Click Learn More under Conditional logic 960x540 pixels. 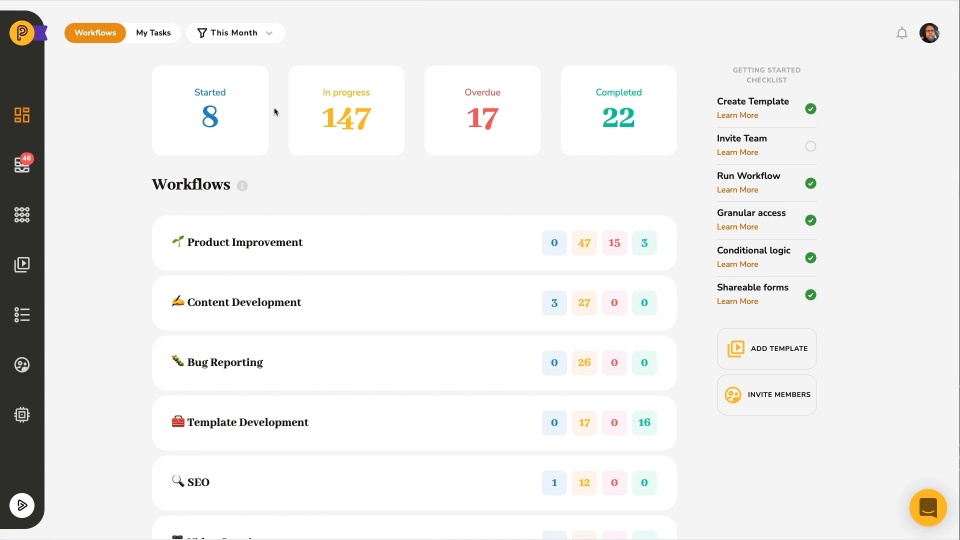[x=737, y=264]
